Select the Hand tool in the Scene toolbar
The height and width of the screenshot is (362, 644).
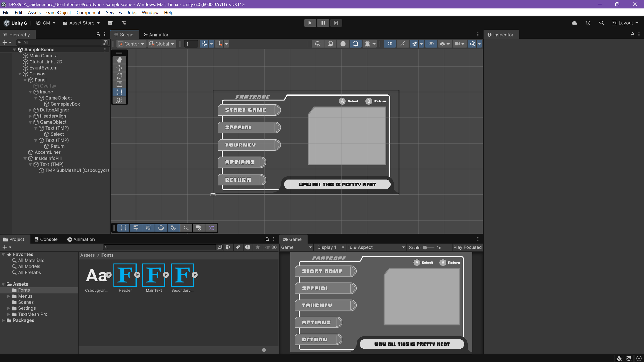tap(119, 60)
